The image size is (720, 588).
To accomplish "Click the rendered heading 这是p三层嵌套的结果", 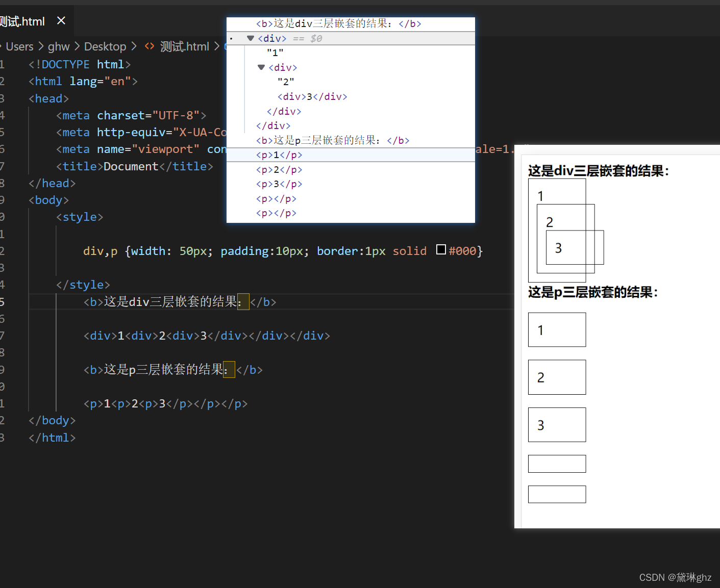I will [x=593, y=292].
